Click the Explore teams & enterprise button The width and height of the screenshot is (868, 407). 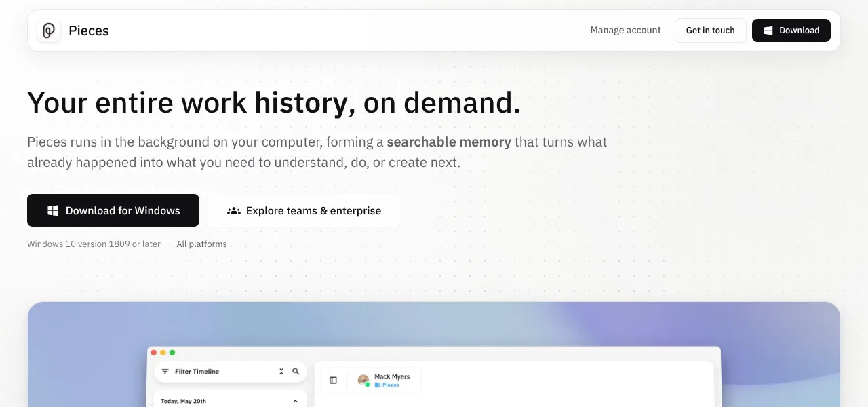pyautogui.click(x=304, y=210)
